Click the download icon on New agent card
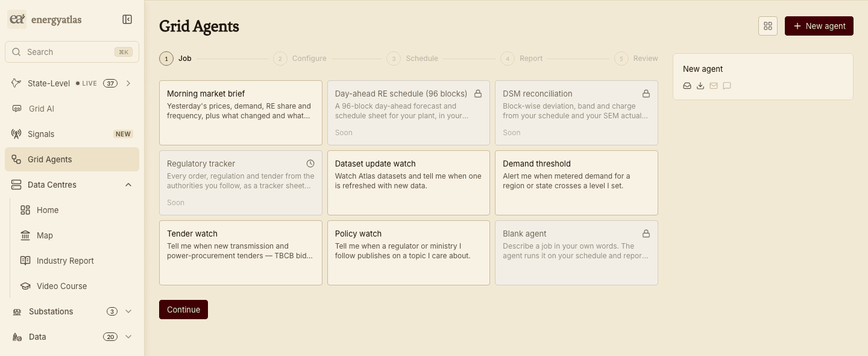 pyautogui.click(x=700, y=86)
